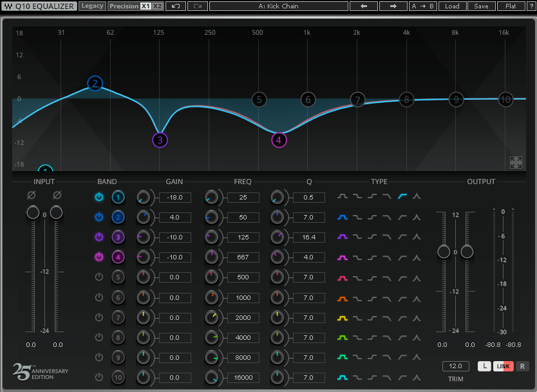Click band 10 frequency field showing 16000

[243, 378]
